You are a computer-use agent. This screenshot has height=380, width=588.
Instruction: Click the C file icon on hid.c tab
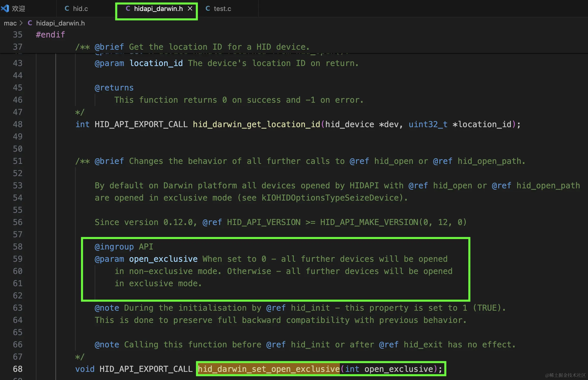[67, 9]
